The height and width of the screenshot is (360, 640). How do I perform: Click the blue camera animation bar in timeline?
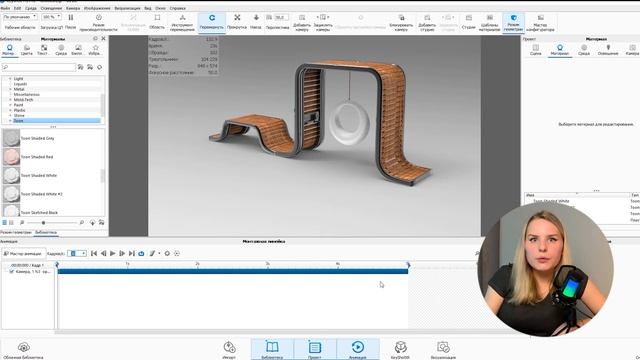click(233, 271)
